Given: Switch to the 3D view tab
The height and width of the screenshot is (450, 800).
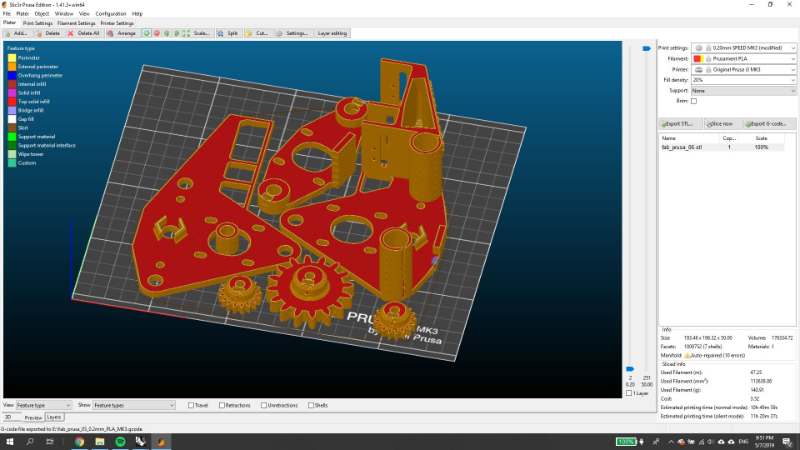Looking at the screenshot, I should coord(9,417).
